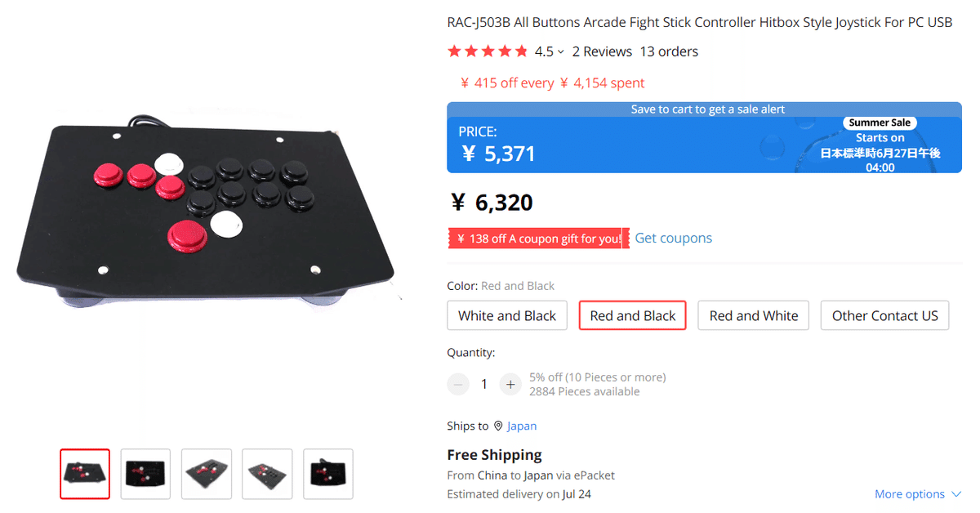
Task: Select the first product thumbnail
Action: pos(85,474)
